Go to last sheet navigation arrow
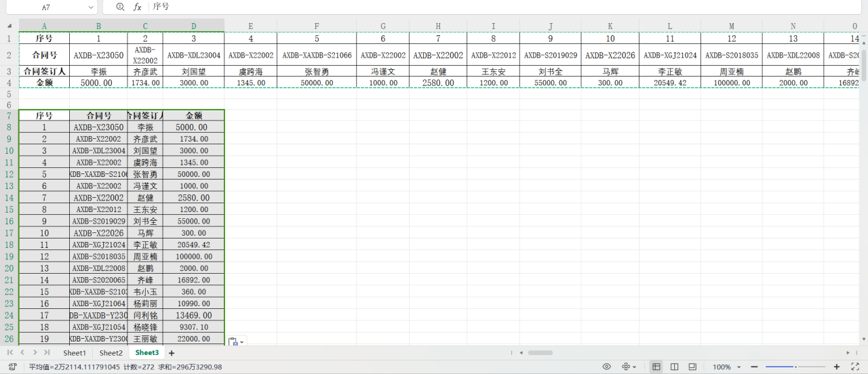Image resolution: width=868 pixels, height=374 pixels. [x=46, y=353]
